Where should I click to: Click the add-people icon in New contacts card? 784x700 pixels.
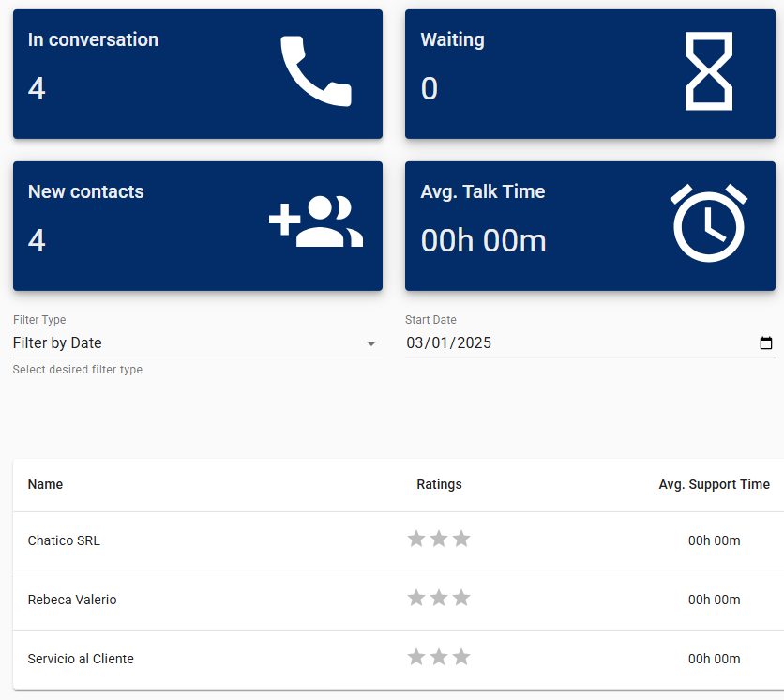point(316,221)
